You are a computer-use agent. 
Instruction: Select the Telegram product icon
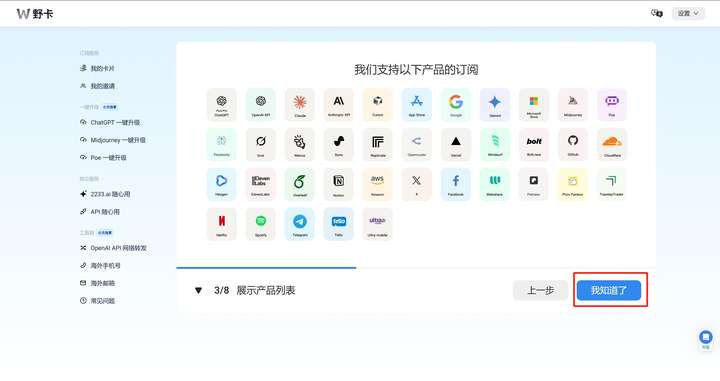point(300,224)
